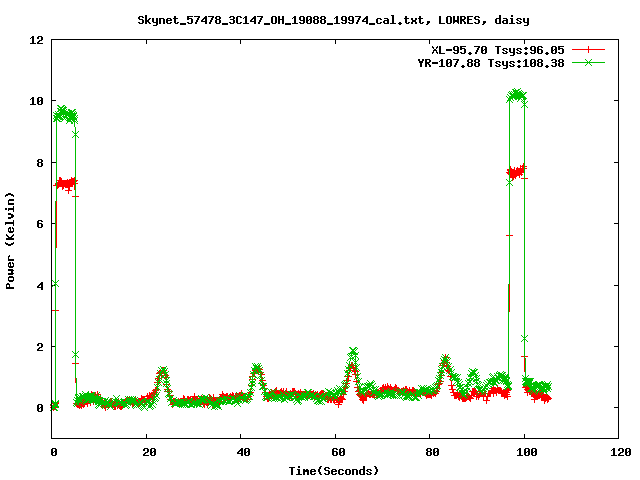Click the green YR legend line sample
The image size is (640, 480).
pos(588,62)
